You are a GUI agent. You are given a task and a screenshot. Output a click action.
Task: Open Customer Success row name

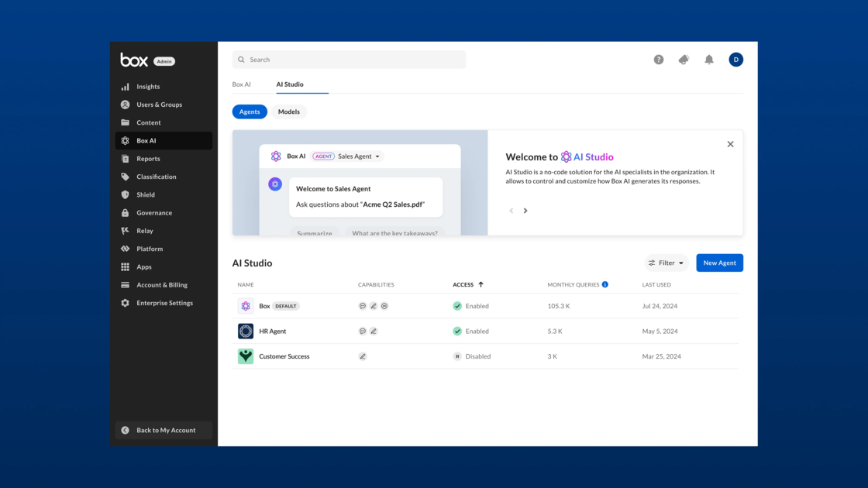pyautogui.click(x=284, y=356)
